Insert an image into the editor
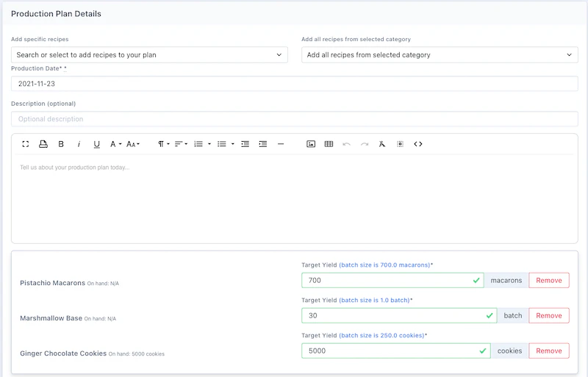 point(311,144)
